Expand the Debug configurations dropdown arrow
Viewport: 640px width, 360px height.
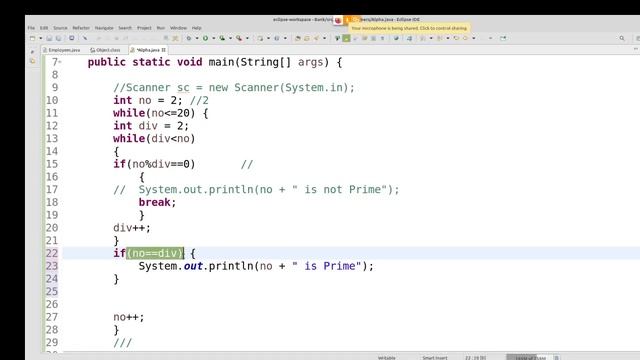pos(197,38)
